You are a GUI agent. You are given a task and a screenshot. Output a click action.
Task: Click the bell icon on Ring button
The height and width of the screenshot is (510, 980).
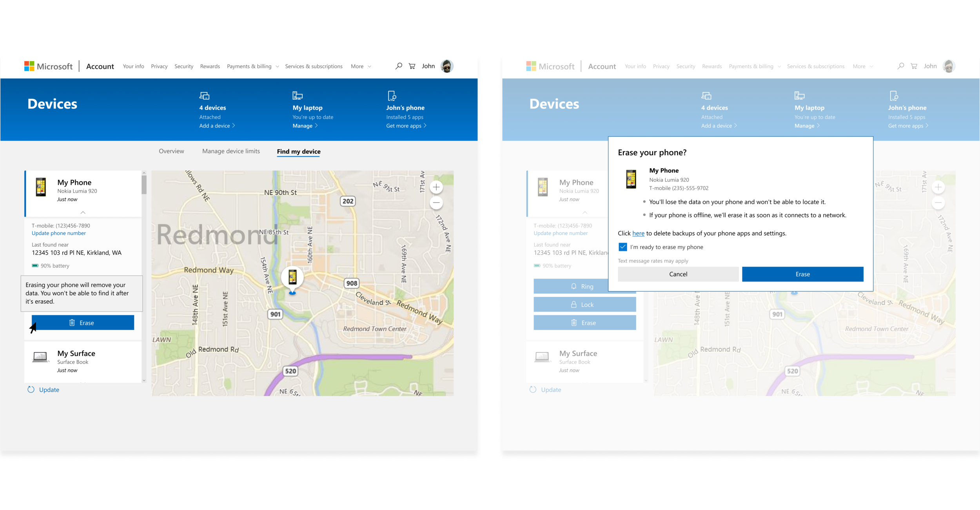(x=574, y=287)
